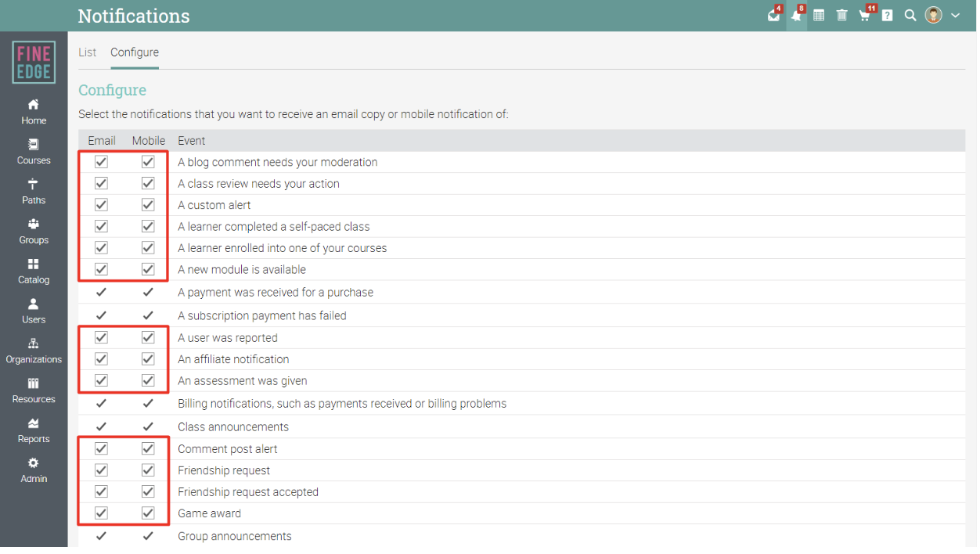The height and width of the screenshot is (554, 980).
Task: Click 'A subscription payment has failed' text
Action: (262, 315)
